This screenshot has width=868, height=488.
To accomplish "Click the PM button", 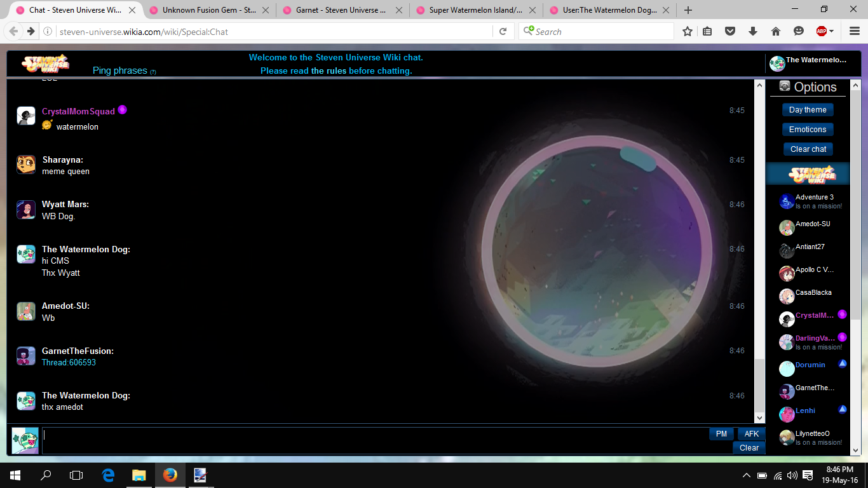I will (x=721, y=434).
